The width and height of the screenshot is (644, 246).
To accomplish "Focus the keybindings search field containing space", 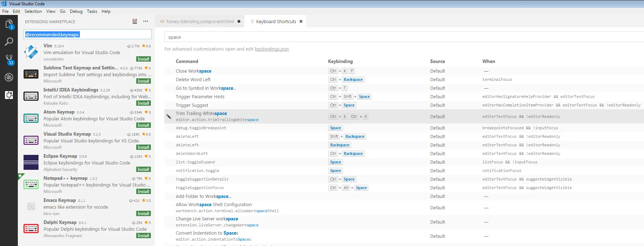I will pos(404,37).
